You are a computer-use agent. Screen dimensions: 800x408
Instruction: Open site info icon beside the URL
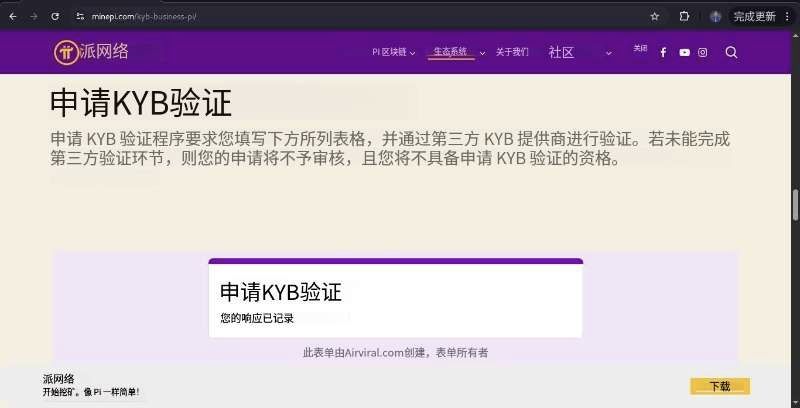click(x=80, y=17)
